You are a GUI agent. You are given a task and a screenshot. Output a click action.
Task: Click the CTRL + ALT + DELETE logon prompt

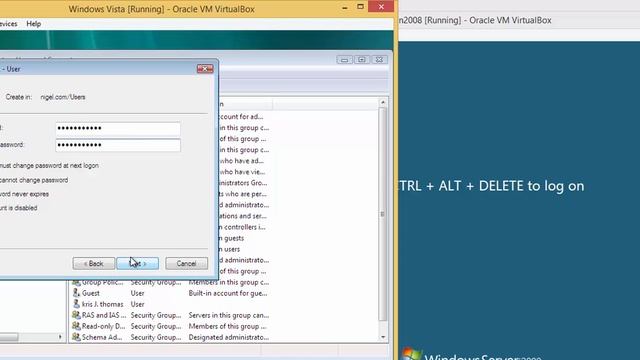click(x=491, y=186)
